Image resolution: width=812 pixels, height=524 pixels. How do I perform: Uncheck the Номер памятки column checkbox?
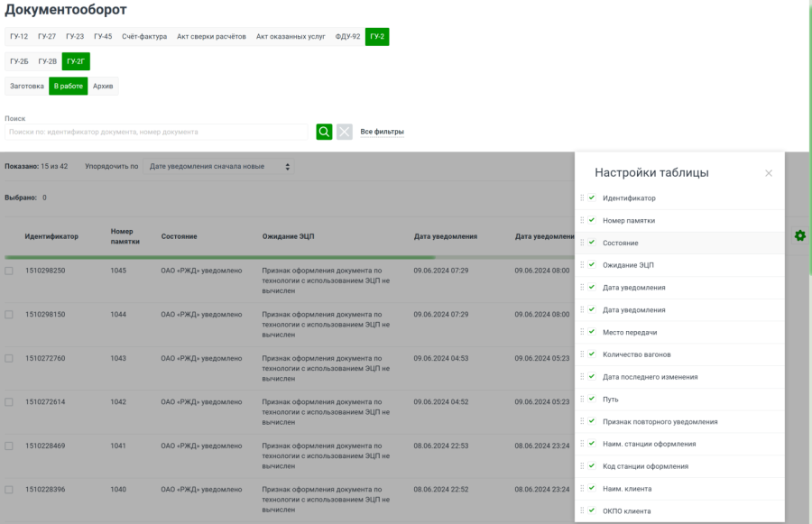(x=592, y=220)
